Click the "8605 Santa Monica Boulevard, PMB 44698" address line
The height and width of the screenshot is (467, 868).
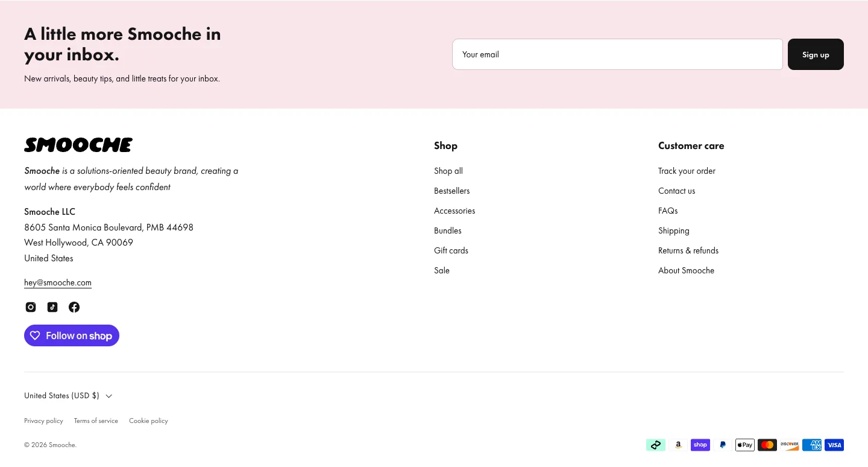point(108,227)
